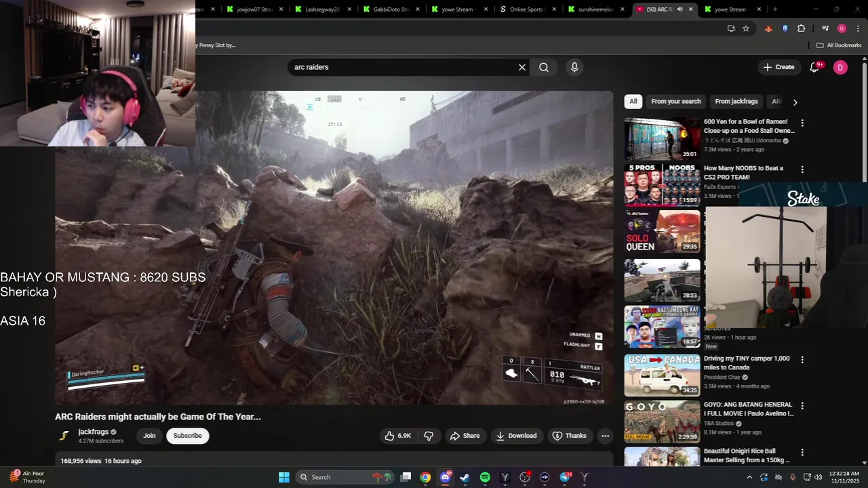The width and height of the screenshot is (868, 488).
Task: Open options for 'How Many NOOBS' video
Action: pos(802,169)
